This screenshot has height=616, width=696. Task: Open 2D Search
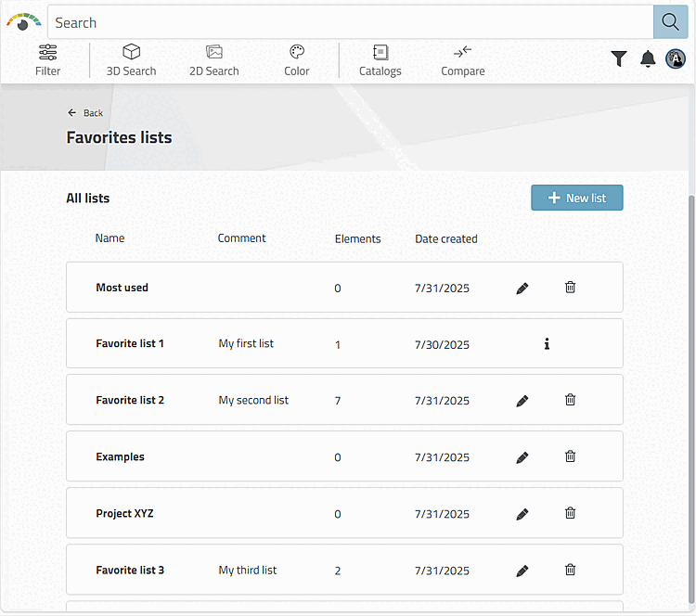214,60
